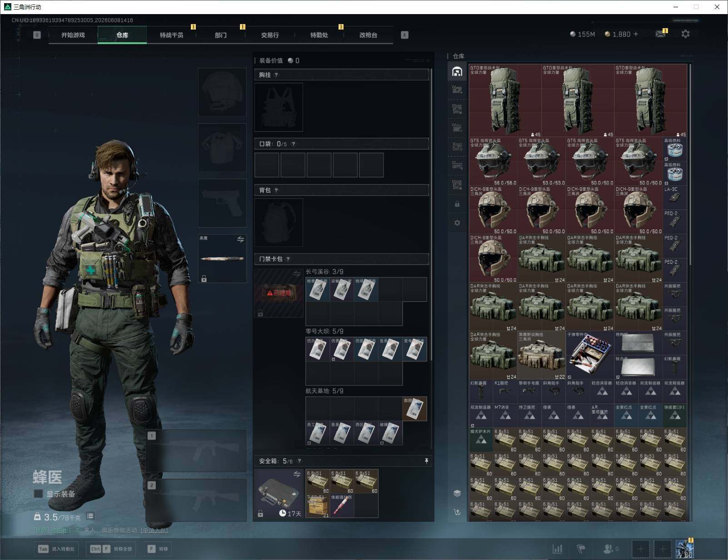
Task: Select the 快拔套(沙) item in the stash
Action: pyautogui.click(x=674, y=415)
